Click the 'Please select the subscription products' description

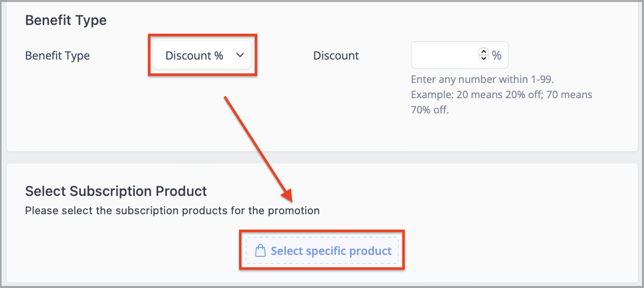(172, 211)
